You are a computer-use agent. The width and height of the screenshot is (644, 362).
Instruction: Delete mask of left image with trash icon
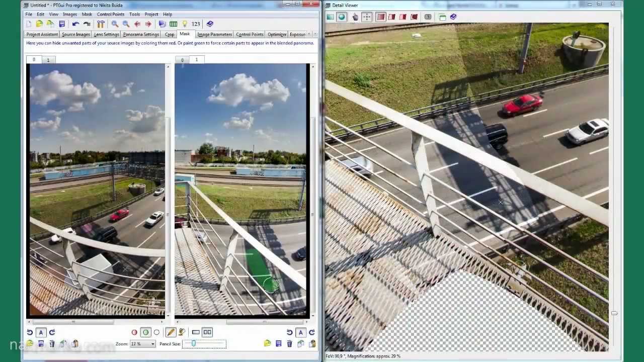[x=52, y=344]
